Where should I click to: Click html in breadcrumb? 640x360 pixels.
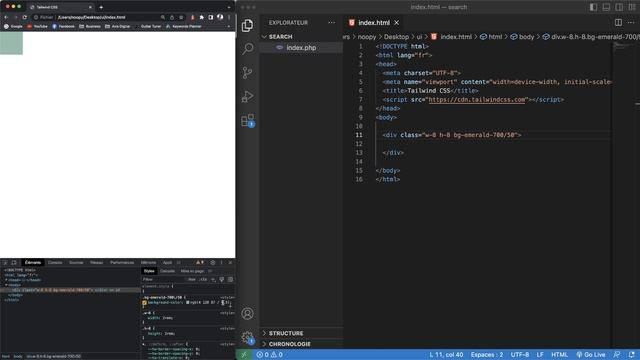click(x=491, y=37)
